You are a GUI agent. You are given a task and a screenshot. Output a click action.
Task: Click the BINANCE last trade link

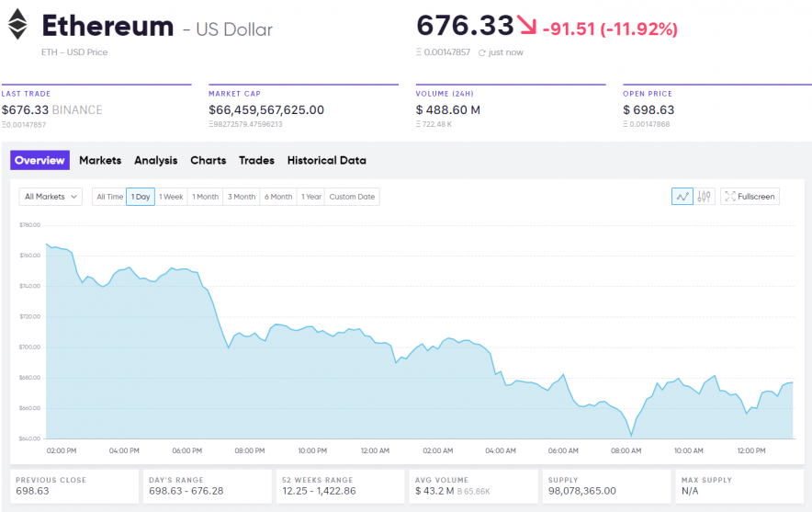coord(77,110)
